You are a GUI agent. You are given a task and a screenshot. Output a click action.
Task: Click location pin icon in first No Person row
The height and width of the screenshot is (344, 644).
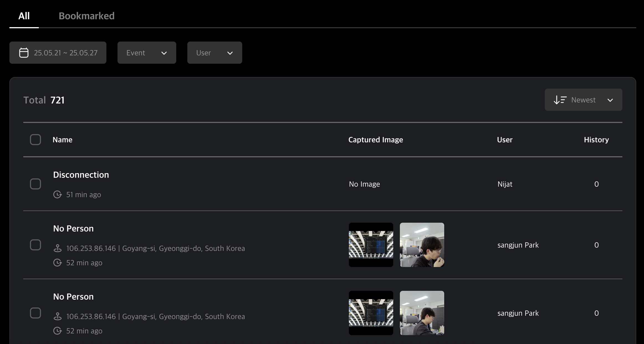(x=57, y=248)
